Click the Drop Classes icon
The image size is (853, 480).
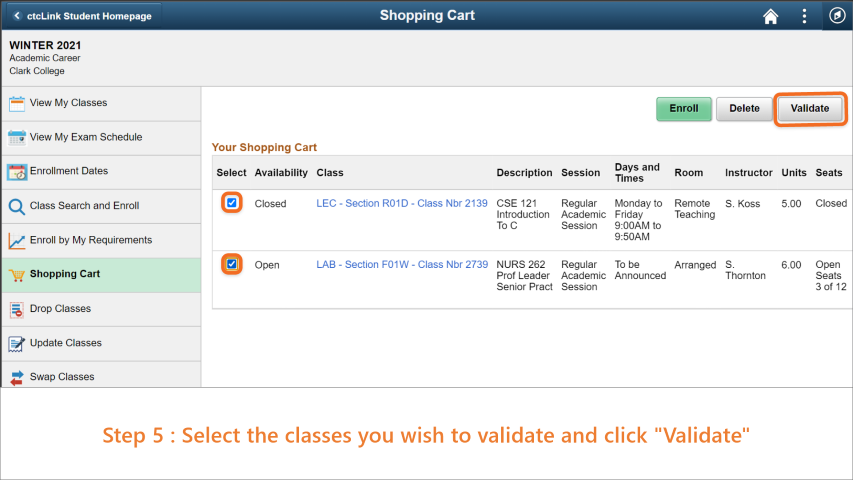tap(17, 309)
